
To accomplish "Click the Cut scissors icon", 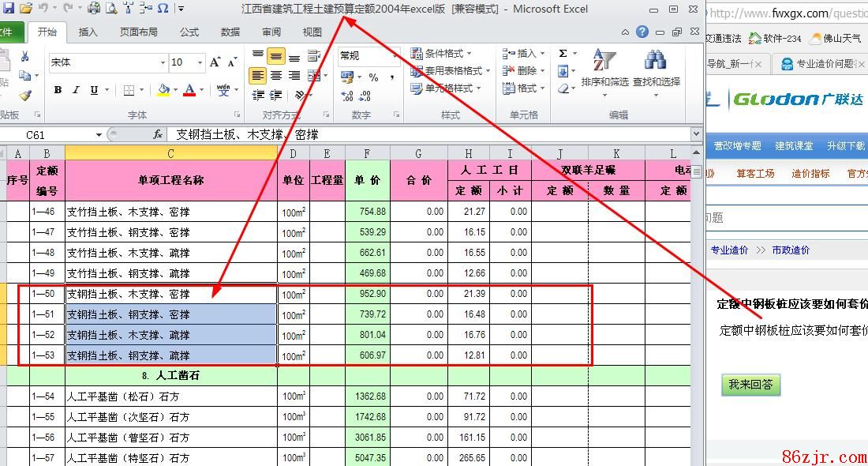I will [24, 56].
